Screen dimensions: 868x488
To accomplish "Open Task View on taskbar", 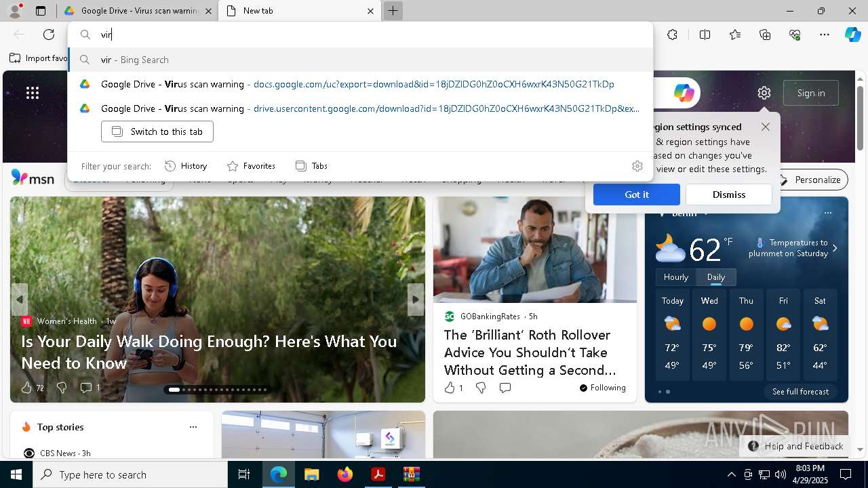I will (244, 474).
